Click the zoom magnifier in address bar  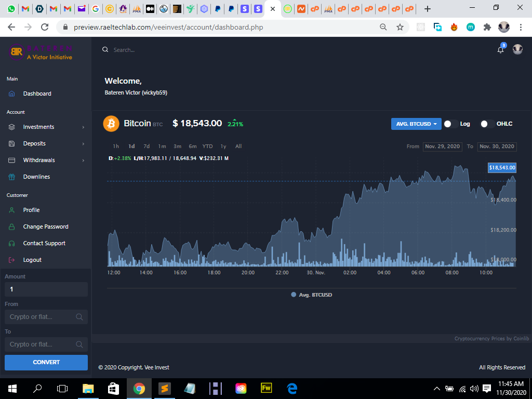click(x=383, y=27)
